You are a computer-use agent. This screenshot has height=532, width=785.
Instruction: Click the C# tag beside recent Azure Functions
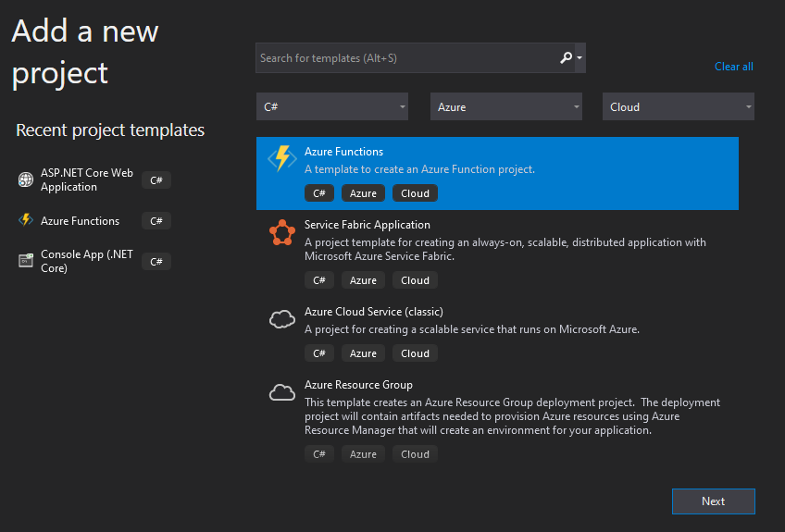156,221
